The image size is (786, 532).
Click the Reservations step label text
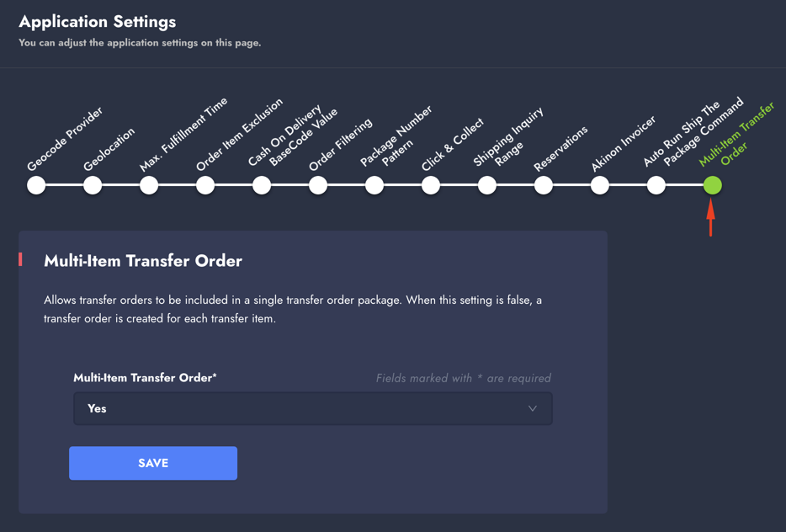(561, 149)
